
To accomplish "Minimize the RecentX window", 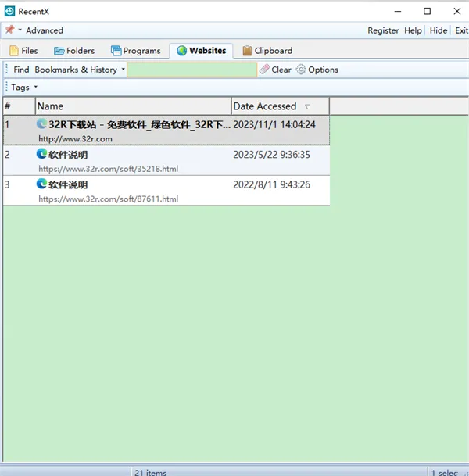I will point(398,11).
